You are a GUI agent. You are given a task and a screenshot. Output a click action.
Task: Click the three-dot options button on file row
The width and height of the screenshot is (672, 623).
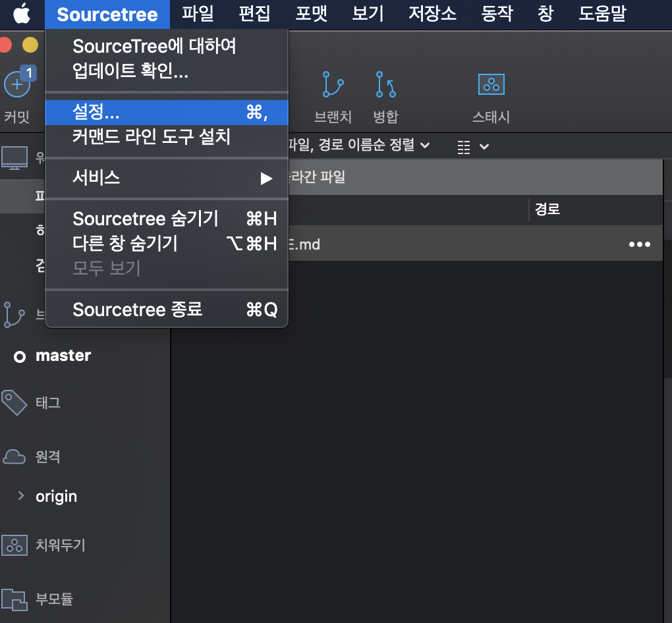(640, 244)
